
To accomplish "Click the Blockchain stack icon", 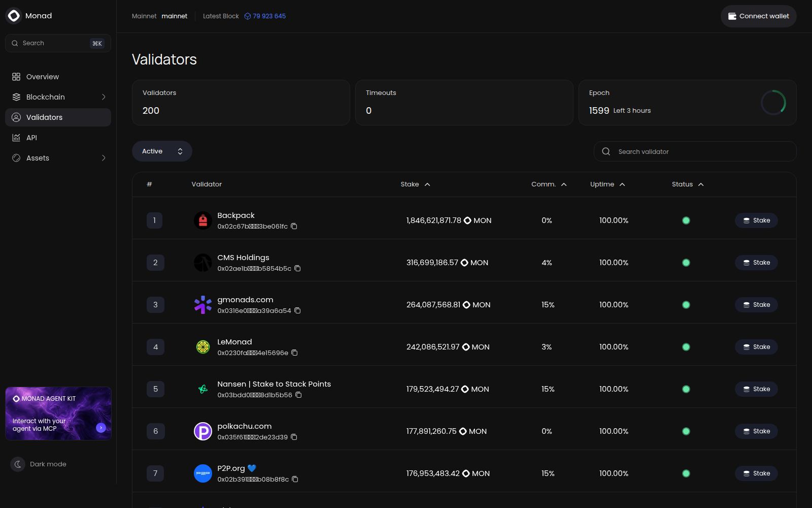I will tap(16, 97).
